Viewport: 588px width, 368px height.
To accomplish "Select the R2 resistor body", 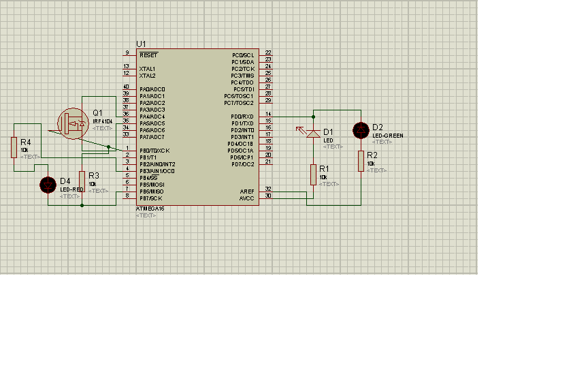I will (x=361, y=161).
